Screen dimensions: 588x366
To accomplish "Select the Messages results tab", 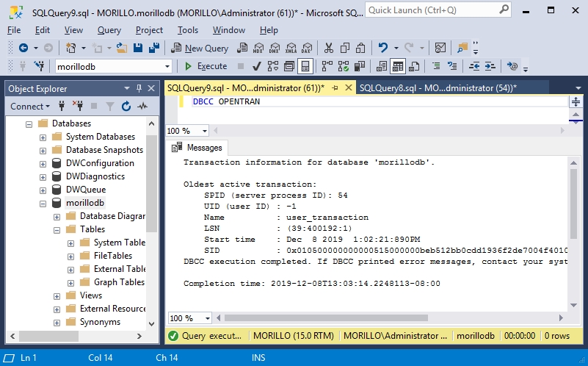I will click(197, 148).
